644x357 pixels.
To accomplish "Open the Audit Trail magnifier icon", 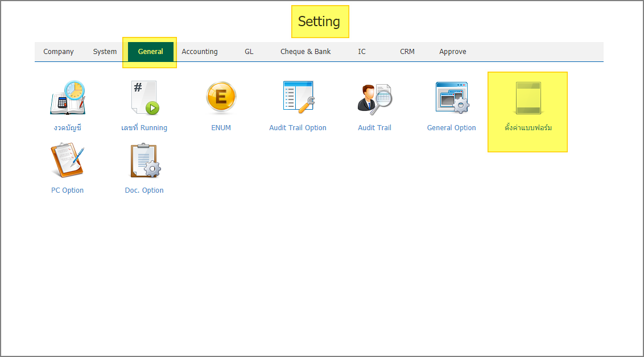I will coord(374,98).
